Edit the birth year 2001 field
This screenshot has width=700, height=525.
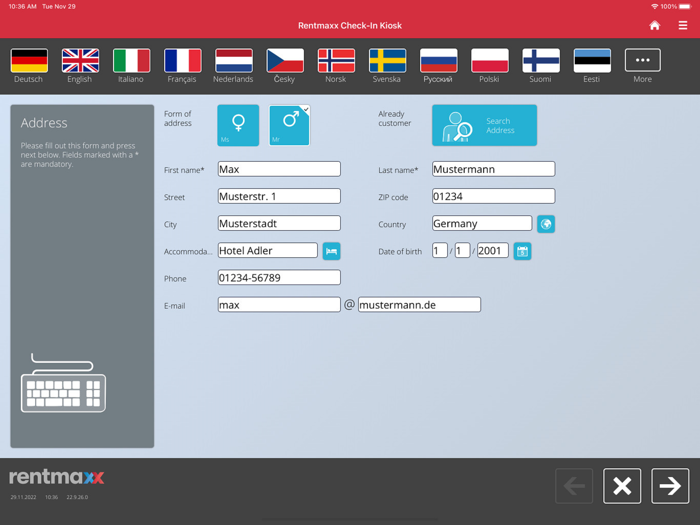click(493, 250)
